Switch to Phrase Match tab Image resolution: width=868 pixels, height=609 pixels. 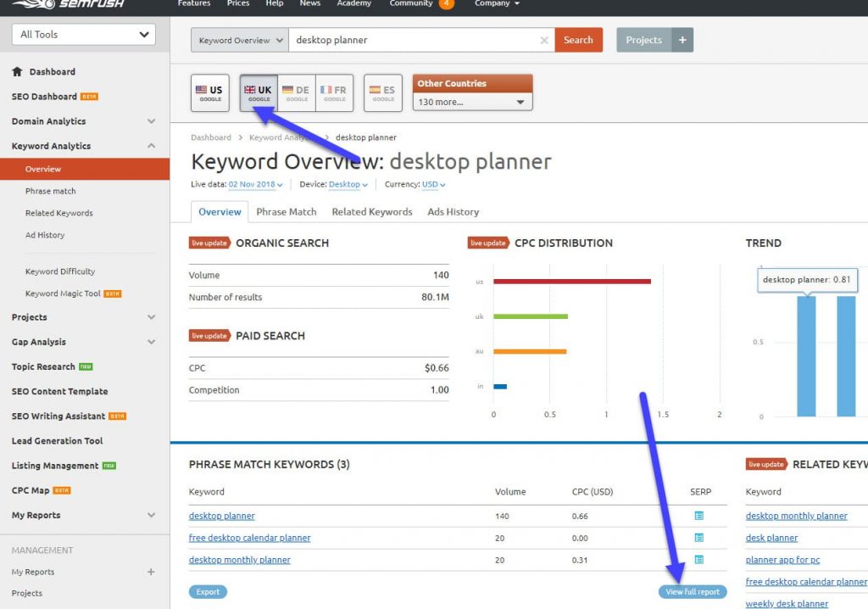pyautogui.click(x=287, y=212)
